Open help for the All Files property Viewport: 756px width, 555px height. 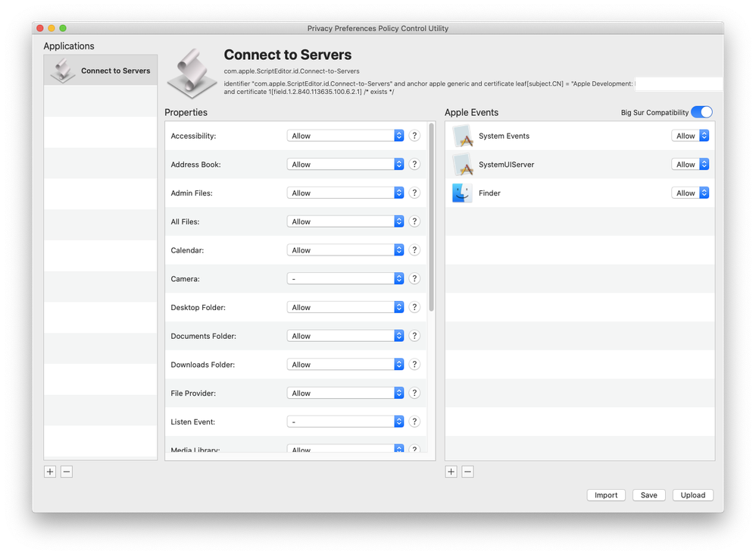pos(414,221)
